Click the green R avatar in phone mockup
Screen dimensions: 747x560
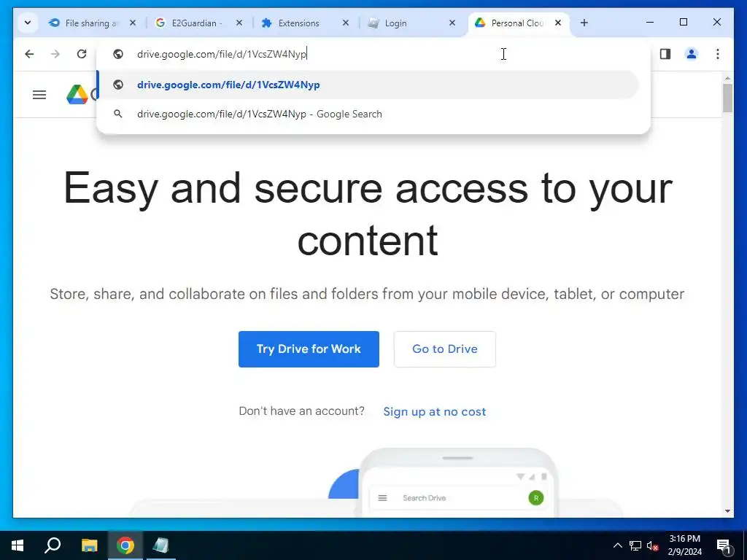tap(536, 498)
